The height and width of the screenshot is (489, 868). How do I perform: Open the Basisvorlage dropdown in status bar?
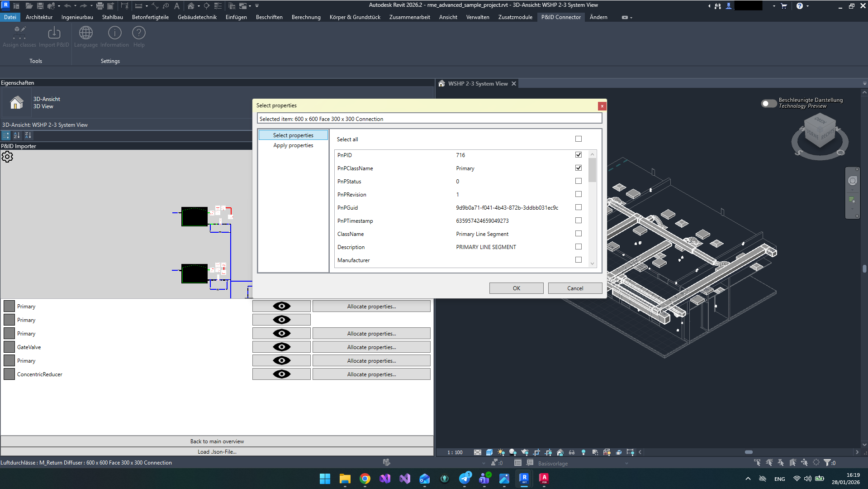tap(626, 463)
